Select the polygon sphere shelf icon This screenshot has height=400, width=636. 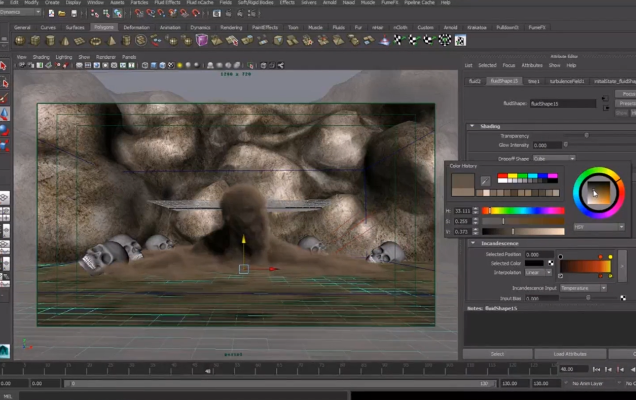click(x=20, y=40)
